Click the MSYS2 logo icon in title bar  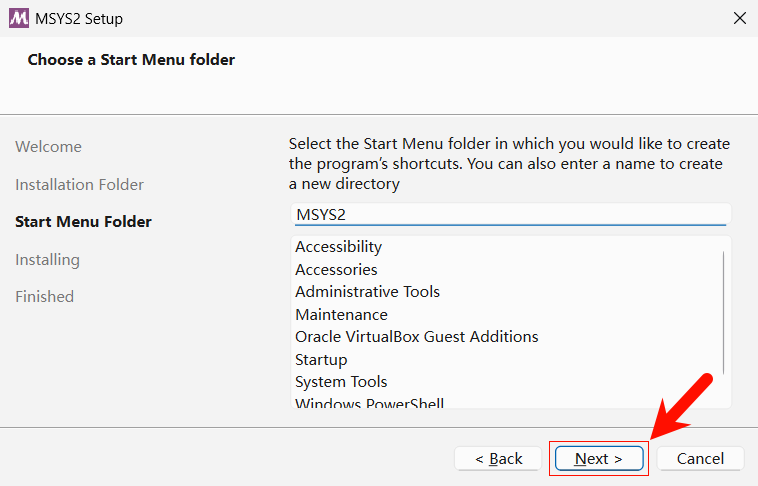pyautogui.click(x=18, y=18)
